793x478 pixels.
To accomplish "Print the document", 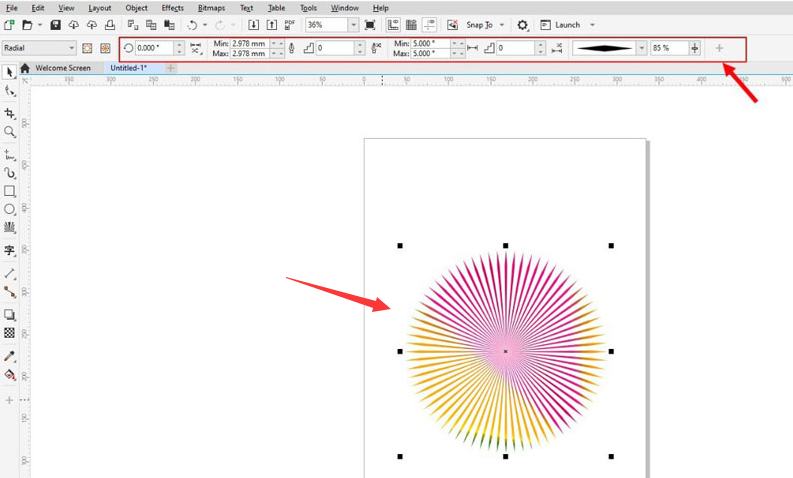I will pos(110,25).
